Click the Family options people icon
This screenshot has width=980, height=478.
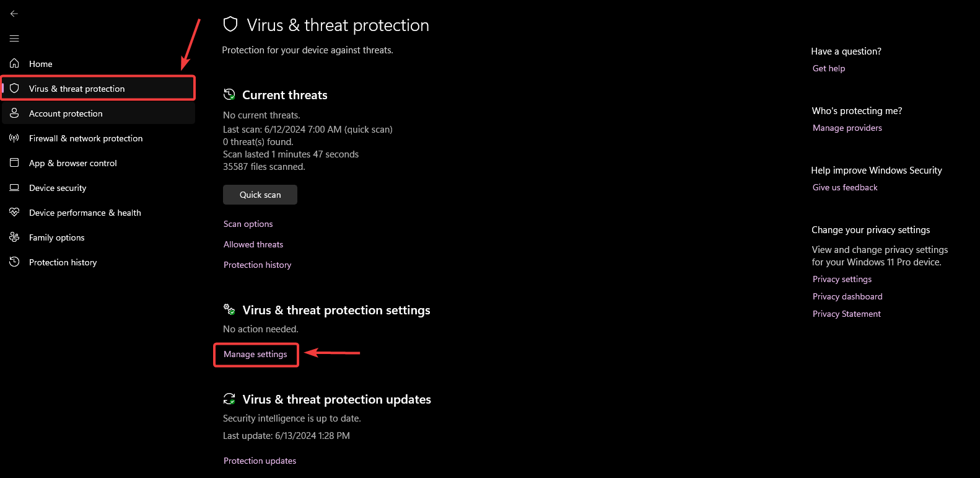pos(14,237)
